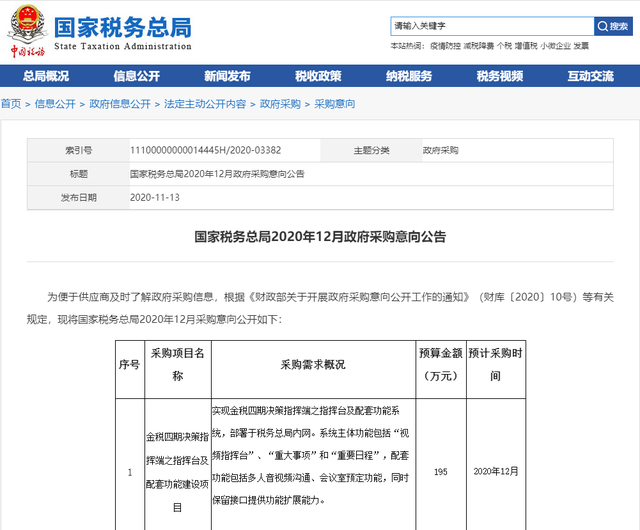Click 政府信息公开 breadcrumb link

click(120, 104)
